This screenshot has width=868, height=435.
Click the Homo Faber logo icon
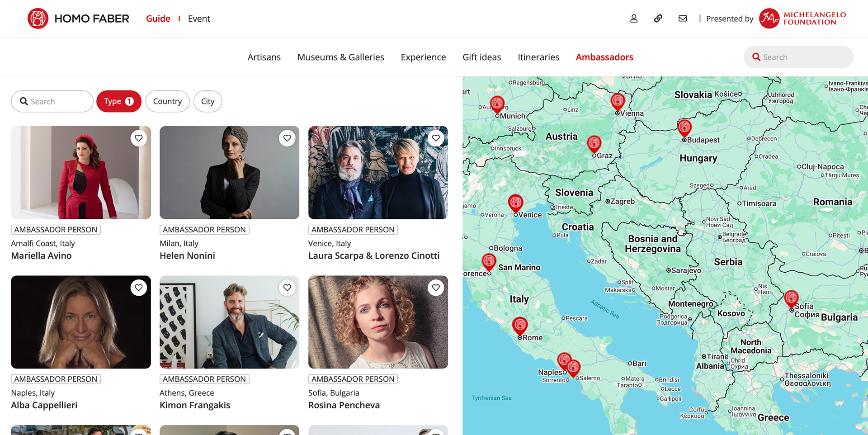click(x=38, y=19)
